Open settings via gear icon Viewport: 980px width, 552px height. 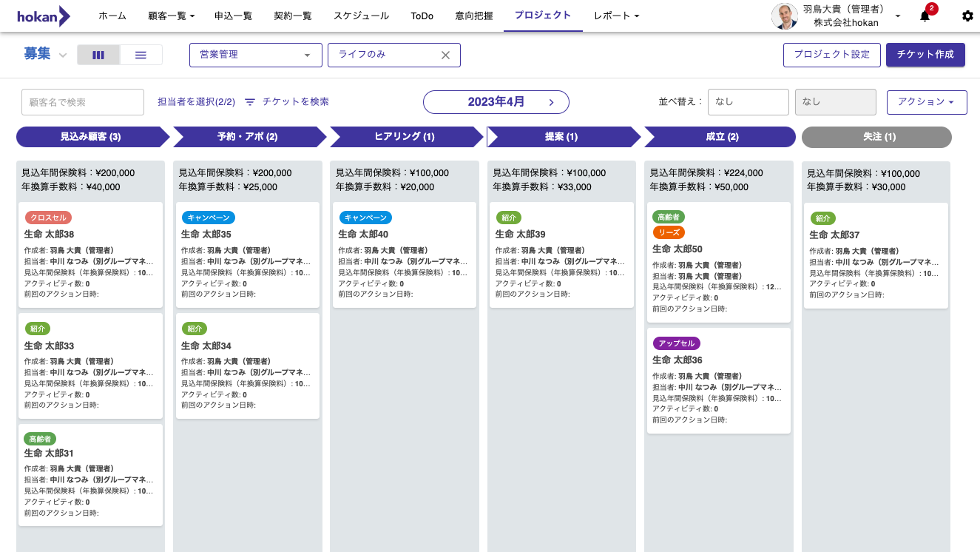967,16
